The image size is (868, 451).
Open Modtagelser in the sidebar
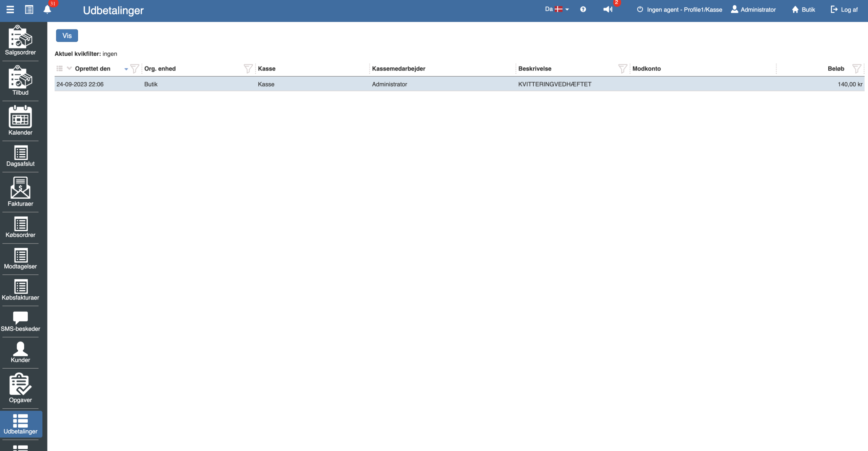pos(20,259)
